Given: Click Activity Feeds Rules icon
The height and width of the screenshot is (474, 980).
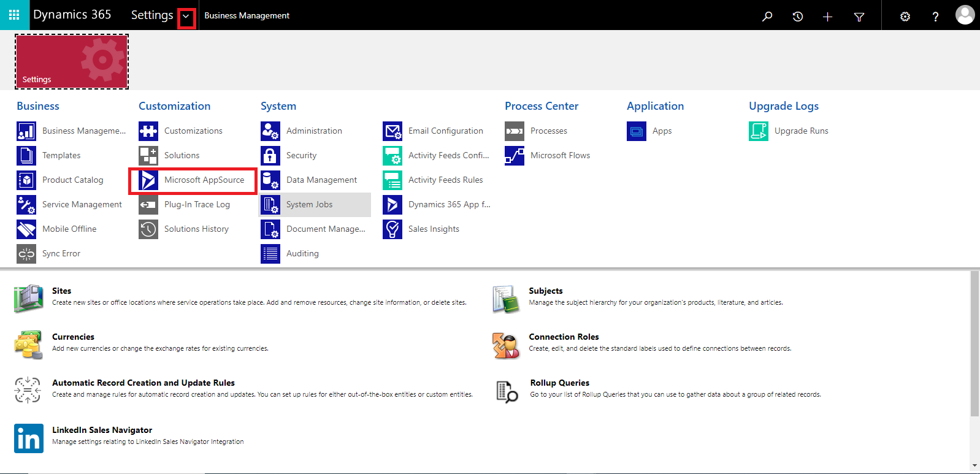Looking at the screenshot, I should click(x=392, y=180).
